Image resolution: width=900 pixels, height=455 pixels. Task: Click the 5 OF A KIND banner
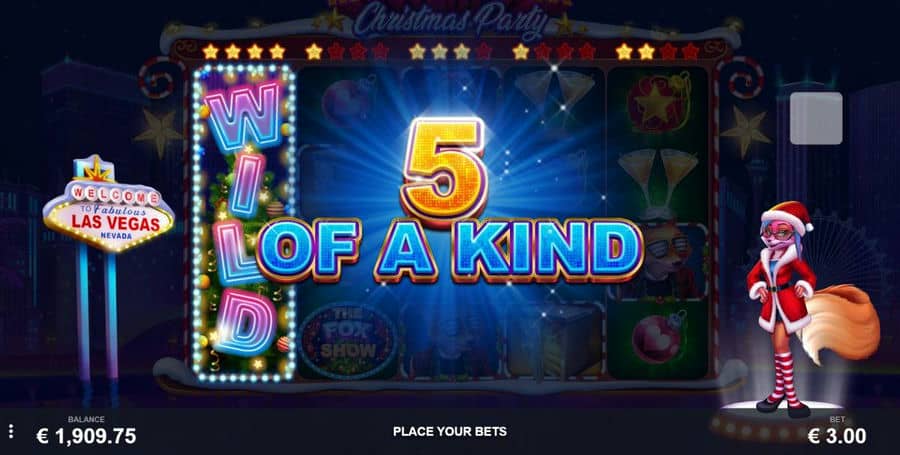point(449,201)
